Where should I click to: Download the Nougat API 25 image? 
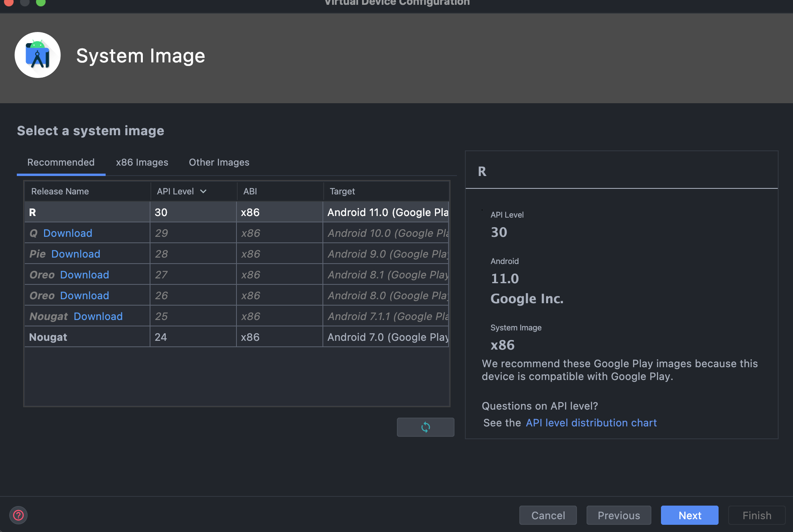pyautogui.click(x=98, y=316)
